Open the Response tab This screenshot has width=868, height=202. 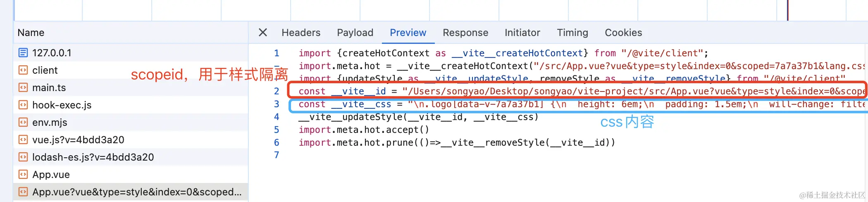(465, 33)
